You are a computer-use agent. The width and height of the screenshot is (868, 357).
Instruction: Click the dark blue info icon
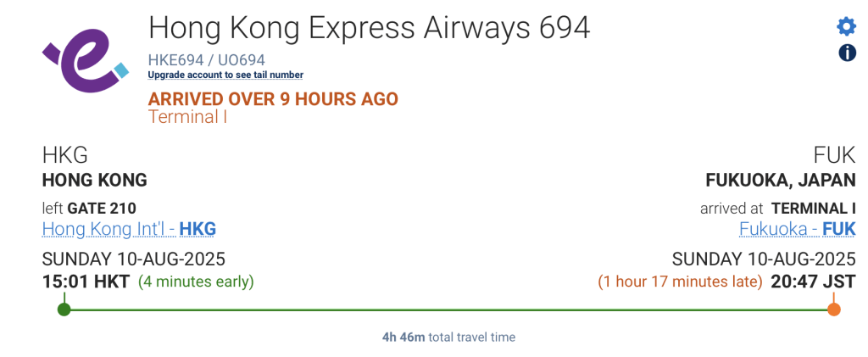coord(847,53)
